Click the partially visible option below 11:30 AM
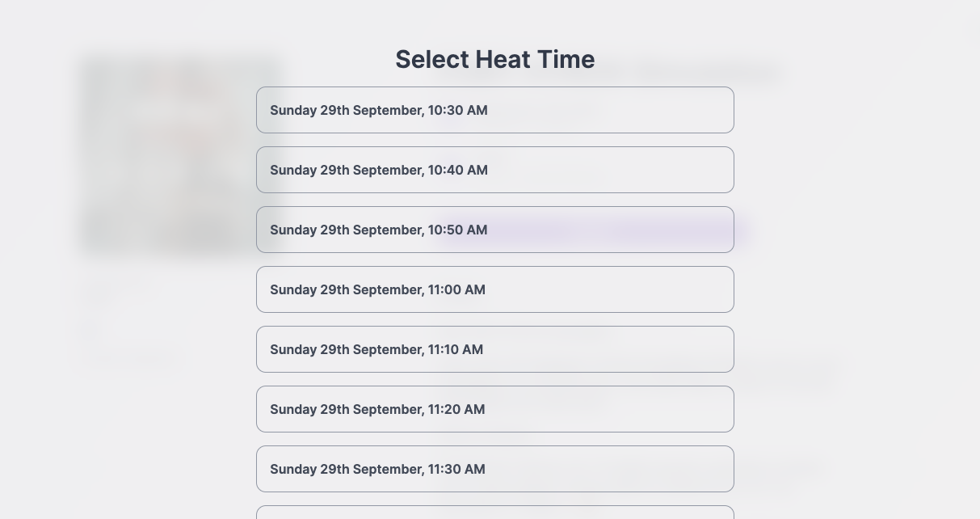 494,513
